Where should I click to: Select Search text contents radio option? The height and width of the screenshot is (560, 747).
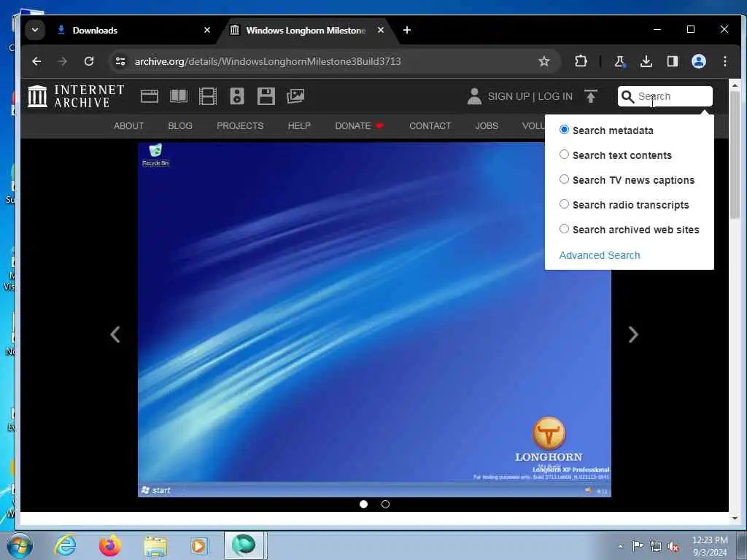(564, 155)
